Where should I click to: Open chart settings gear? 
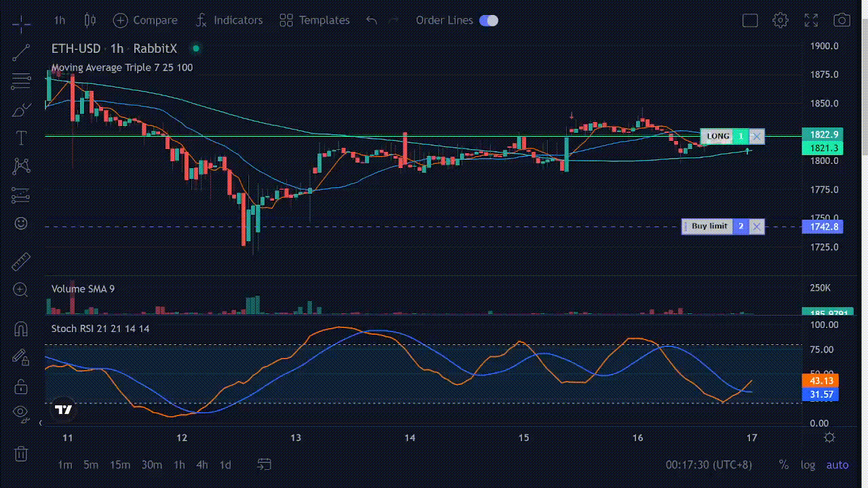[781, 20]
